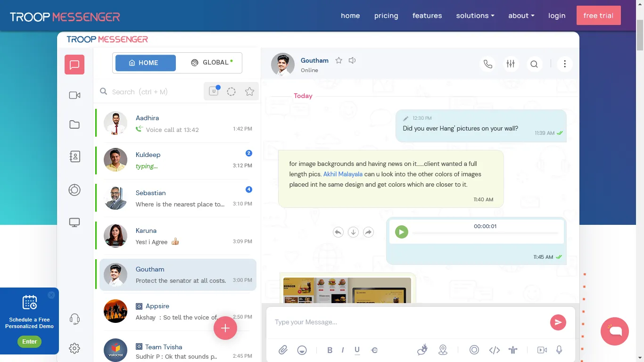Viewport: 644px width, 362px height.
Task: Download the audio message
Action: pyautogui.click(x=353, y=232)
